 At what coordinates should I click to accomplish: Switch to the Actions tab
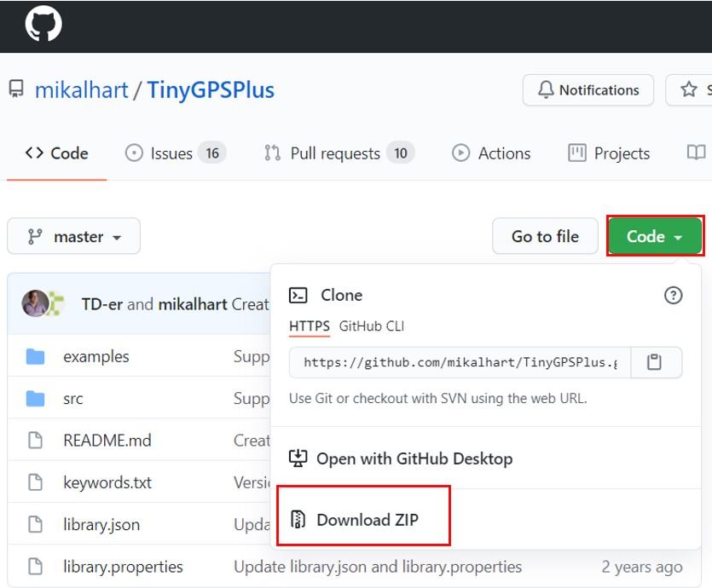[x=491, y=153]
